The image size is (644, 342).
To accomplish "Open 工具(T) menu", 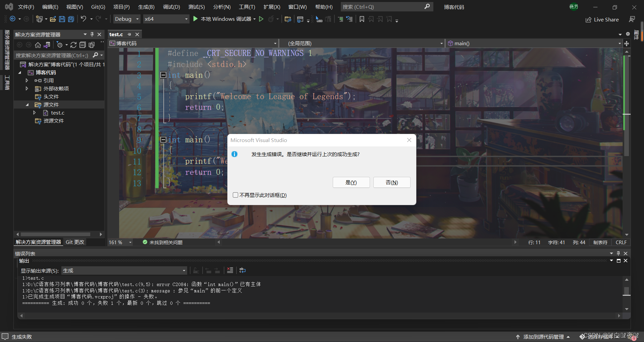I will coord(247,7).
